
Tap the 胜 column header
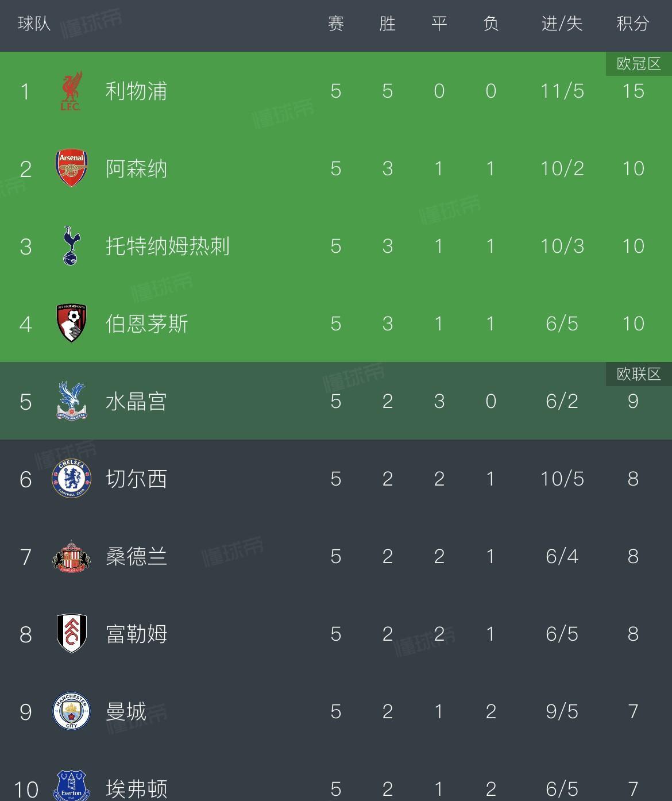click(x=387, y=24)
